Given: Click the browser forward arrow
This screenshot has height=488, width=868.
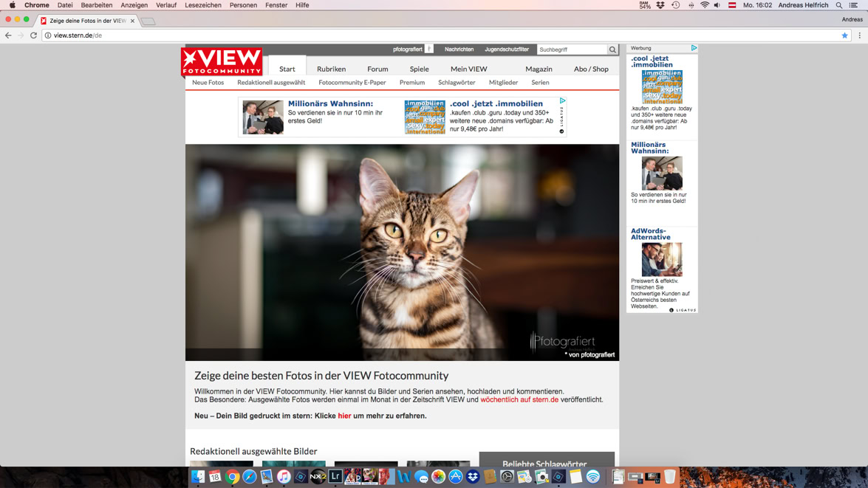Looking at the screenshot, I should tap(21, 35).
